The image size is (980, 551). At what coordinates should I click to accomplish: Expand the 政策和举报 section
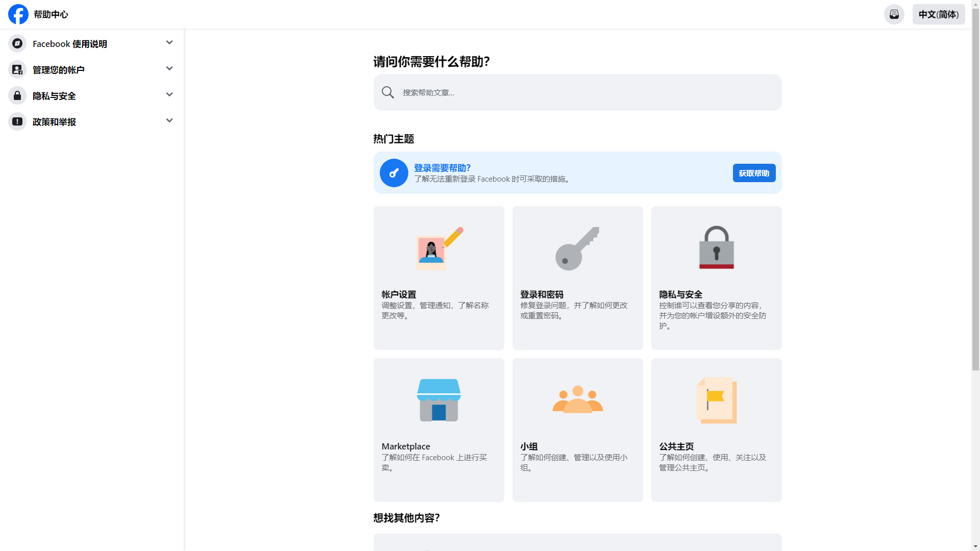169,120
